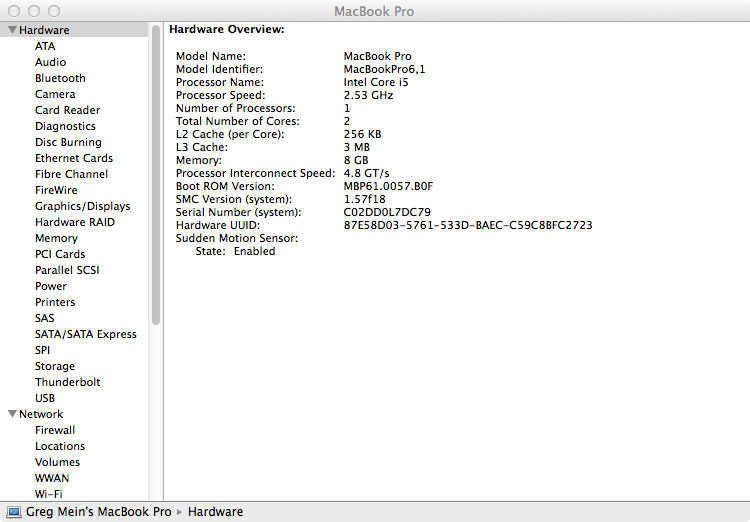
Task: Click the Total Number of Cores label
Action: [238, 121]
